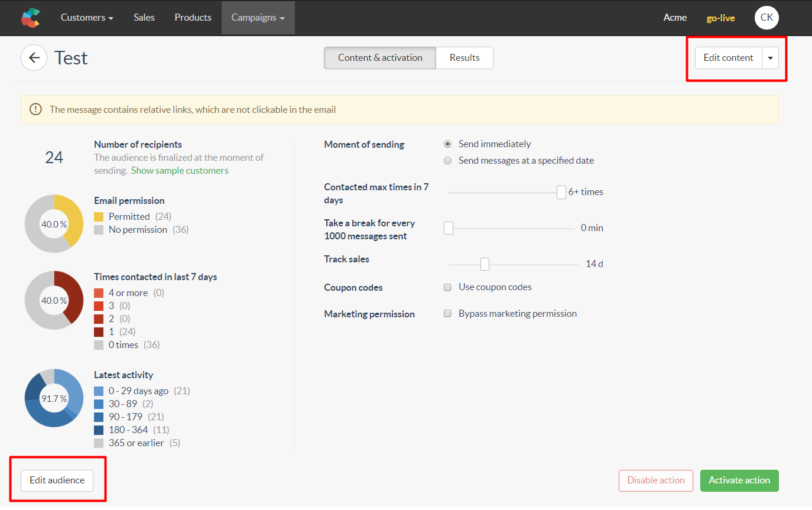Open the Show sample customers link

(180, 171)
